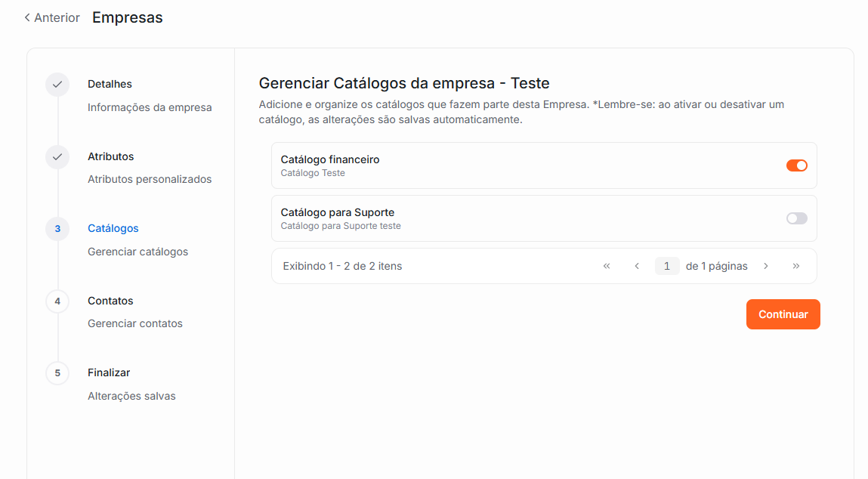Click 'Catálogo para Suporte teste' description
The width and height of the screenshot is (868, 479).
coord(341,226)
